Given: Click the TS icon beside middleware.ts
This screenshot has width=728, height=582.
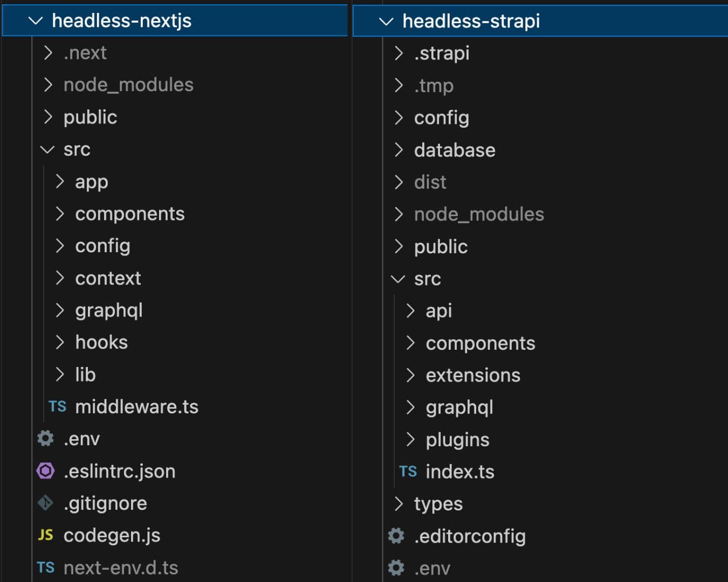Looking at the screenshot, I should pos(57,406).
